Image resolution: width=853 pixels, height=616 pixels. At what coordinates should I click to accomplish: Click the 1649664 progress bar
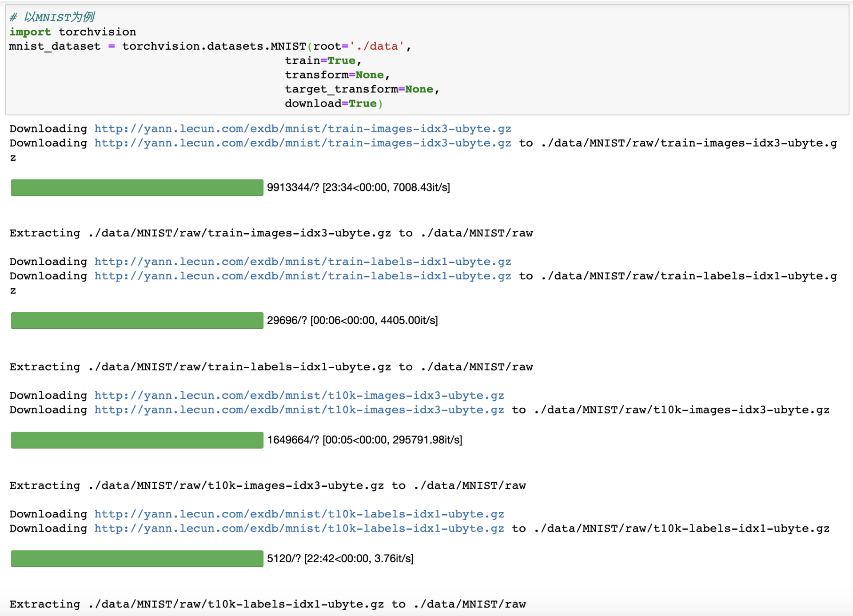click(137, 440)
